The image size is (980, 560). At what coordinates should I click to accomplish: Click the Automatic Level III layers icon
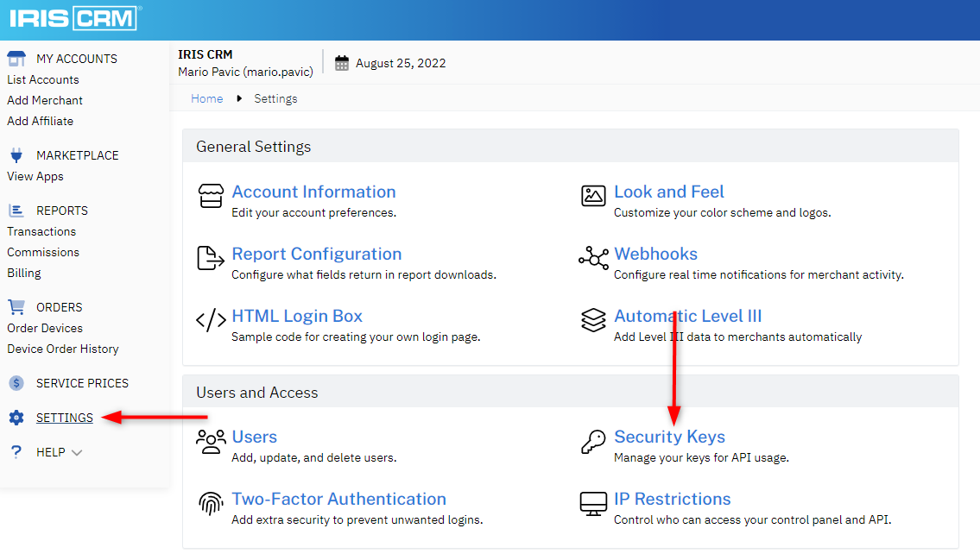pos(593,320)
